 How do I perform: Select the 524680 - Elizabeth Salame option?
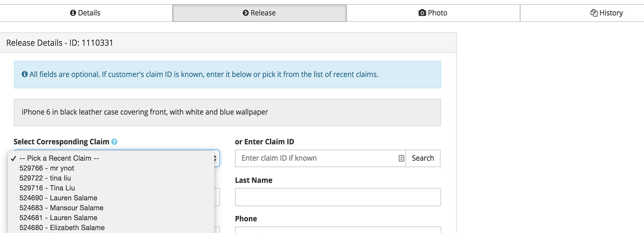click(62, 228)
